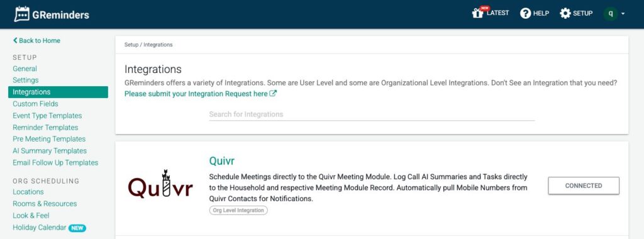Select Settings in the sidebar
This screenshot has width=644, height=239.
coord(25,80)
